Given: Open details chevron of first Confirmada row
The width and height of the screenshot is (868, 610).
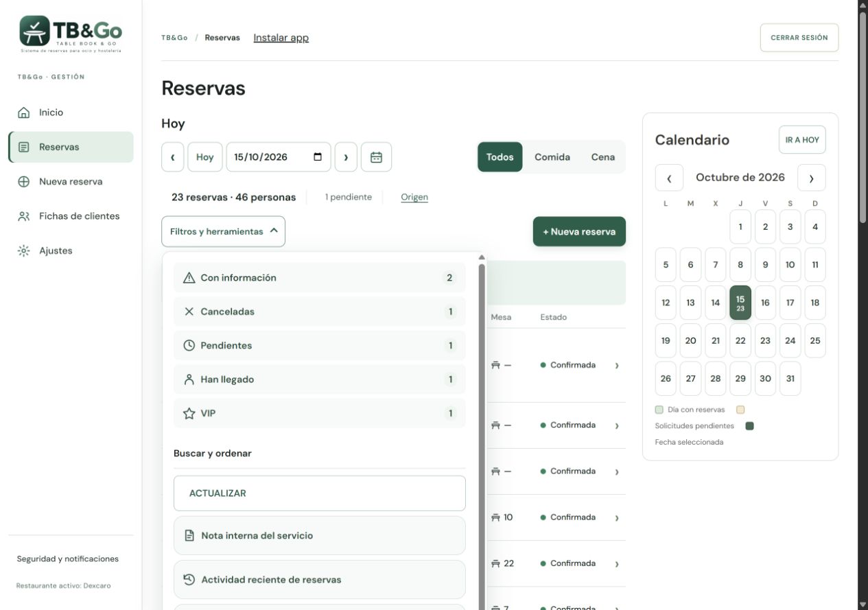Looking at the screenshot, I should click(x=617, y=366).
